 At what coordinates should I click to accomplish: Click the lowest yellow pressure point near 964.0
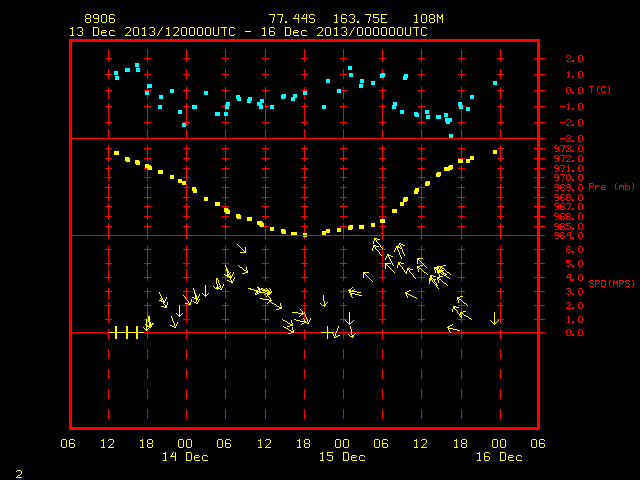pos(304,235)
